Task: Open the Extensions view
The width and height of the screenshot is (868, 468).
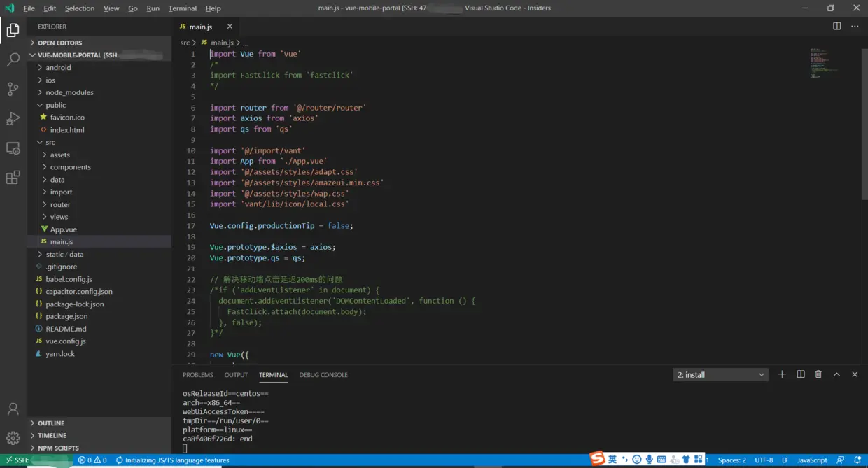Action: click(x=13, y=178)
